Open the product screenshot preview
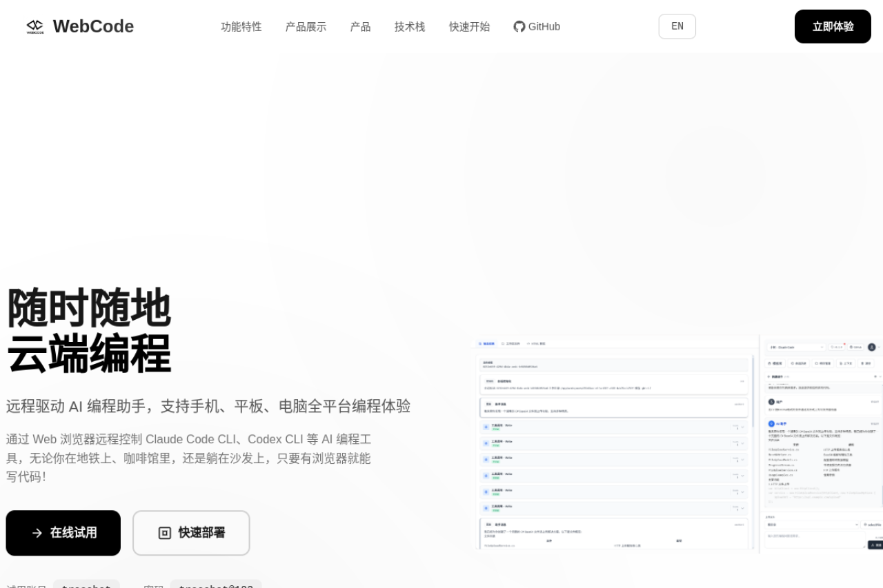This screenshot has width=883, height=588. (677, 443)
